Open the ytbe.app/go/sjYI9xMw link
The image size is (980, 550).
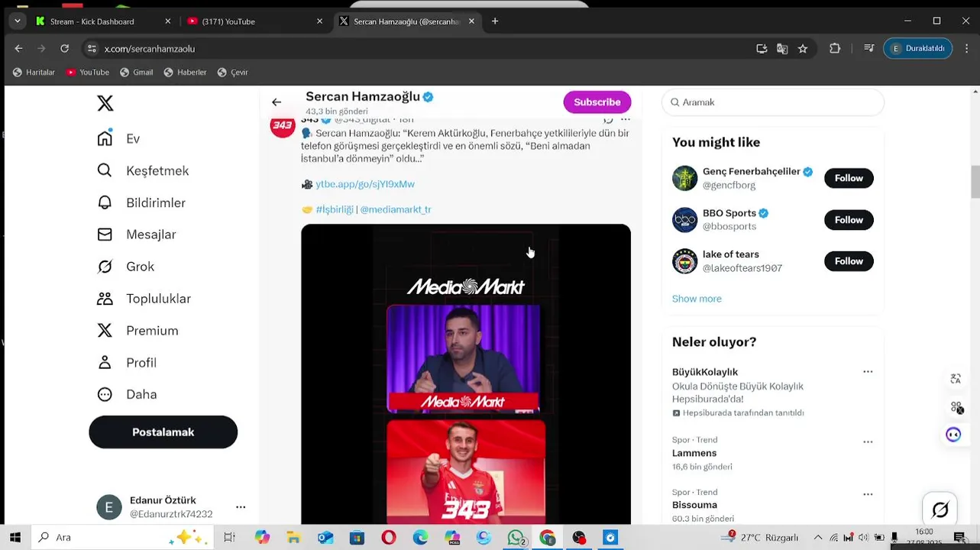365,184
